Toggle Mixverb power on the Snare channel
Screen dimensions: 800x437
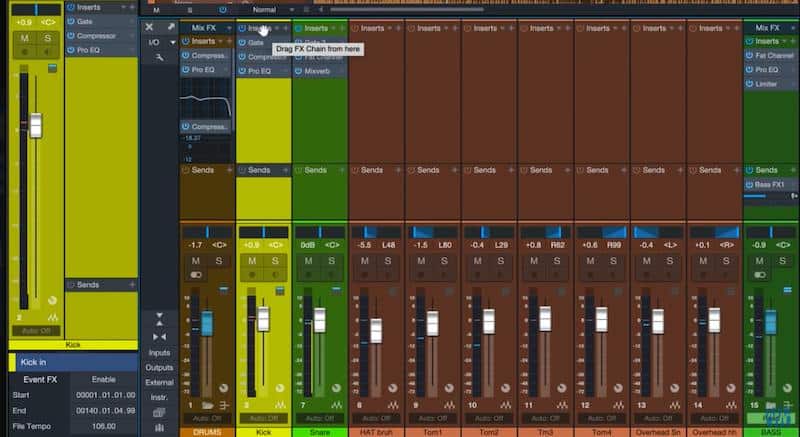[298, 71]
